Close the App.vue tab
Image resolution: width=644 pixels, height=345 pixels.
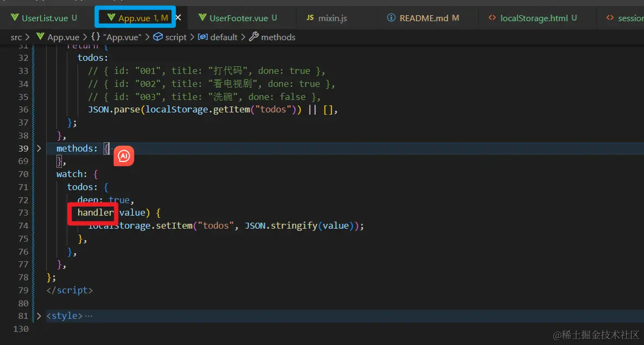click(x=178, y=18)
